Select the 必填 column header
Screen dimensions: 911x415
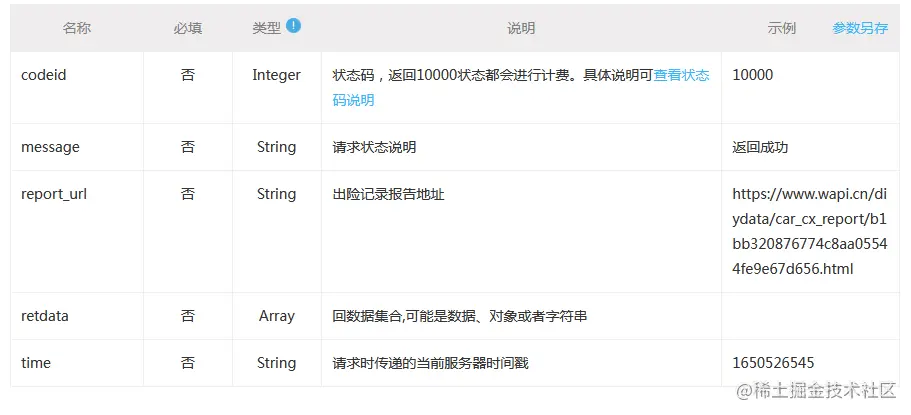pos(188,28)
